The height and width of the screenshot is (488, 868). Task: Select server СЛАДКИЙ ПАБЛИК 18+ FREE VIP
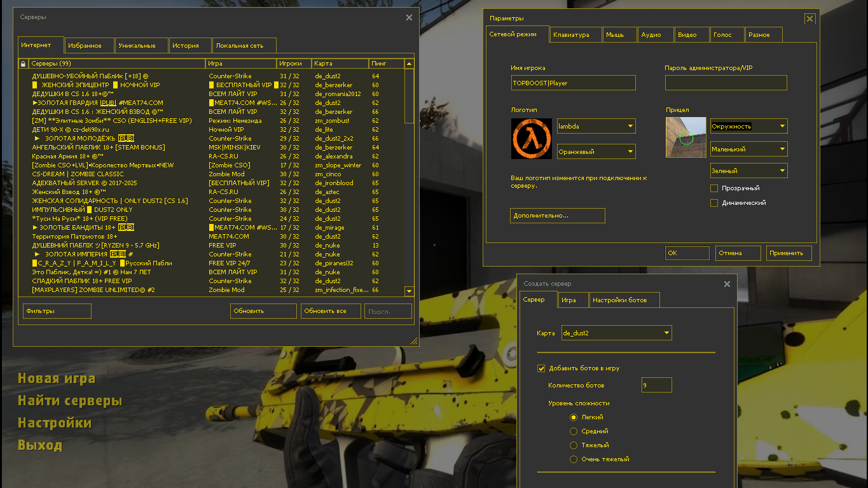(212, 281)
